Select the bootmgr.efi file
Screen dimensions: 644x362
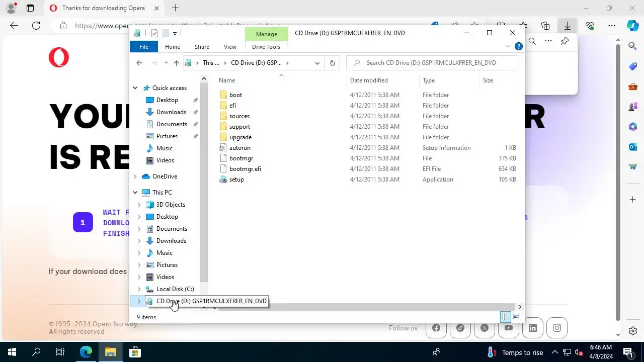pos(245,169)
